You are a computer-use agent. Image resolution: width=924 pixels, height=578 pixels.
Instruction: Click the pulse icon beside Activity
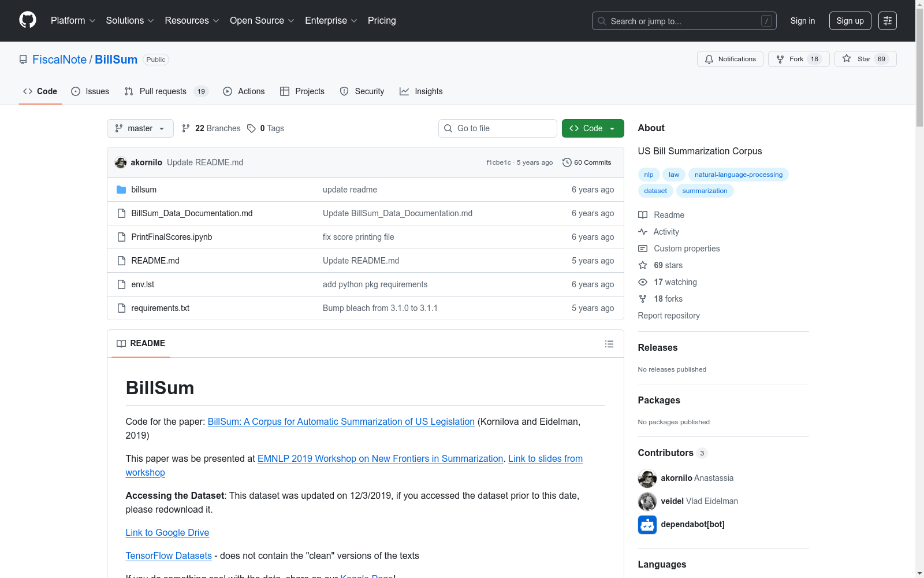(643, 232)
